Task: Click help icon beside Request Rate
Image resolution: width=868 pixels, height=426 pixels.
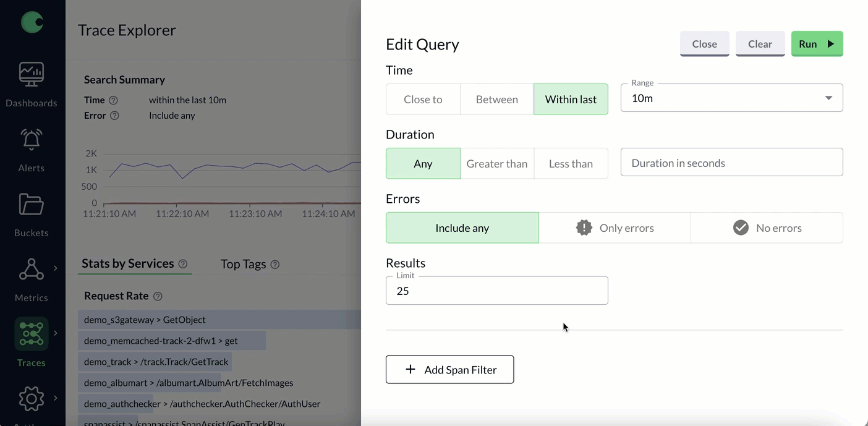Action: click(x=158, y=296)
